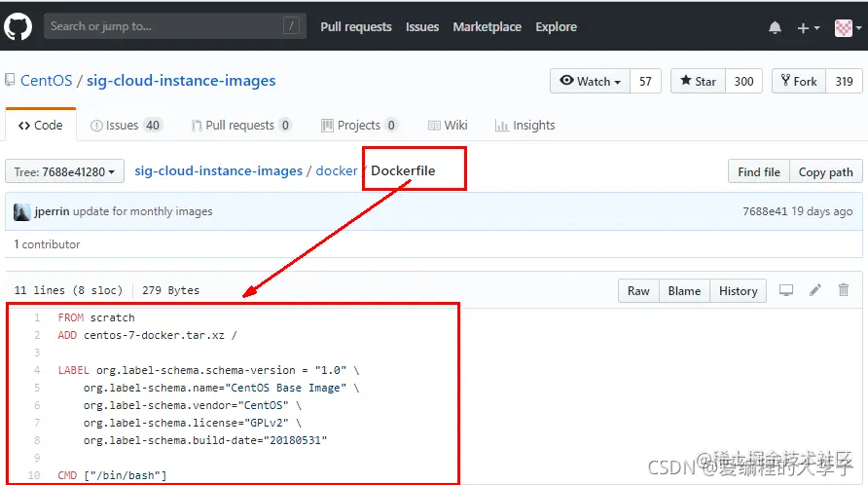This screenshot has width=868, height=485.
Task: Open the jperrin author link
Action: (52, 211)
